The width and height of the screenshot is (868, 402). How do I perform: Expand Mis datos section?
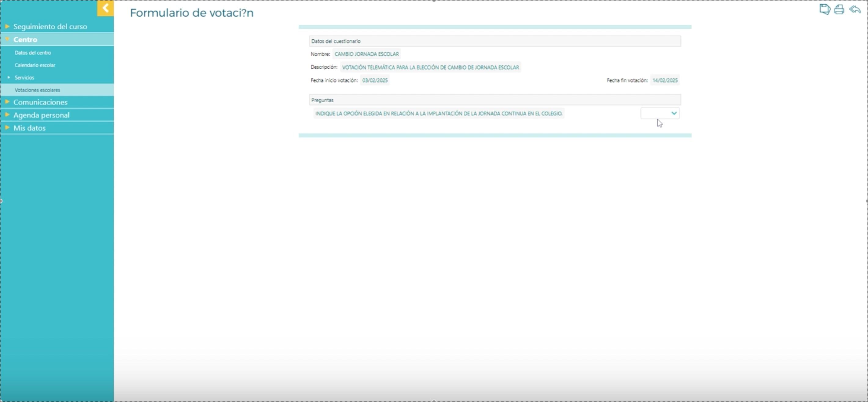(x=29, y=128)
